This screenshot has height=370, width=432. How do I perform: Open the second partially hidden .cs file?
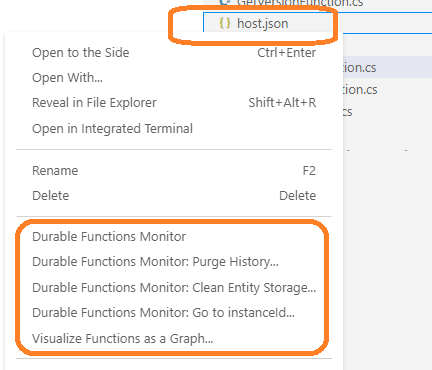pyautogui.click(x=360, y=90)
